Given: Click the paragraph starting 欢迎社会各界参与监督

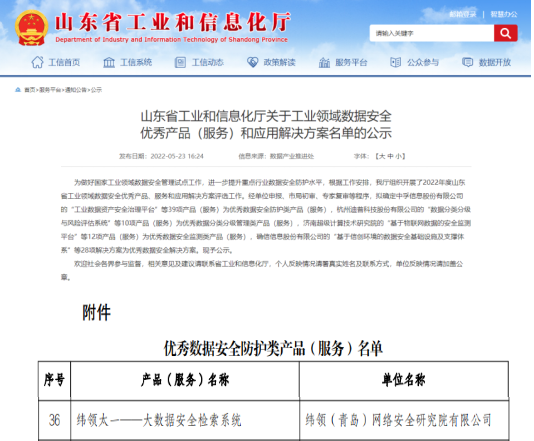Looking at the screenshot, I should tap(262, 270).
